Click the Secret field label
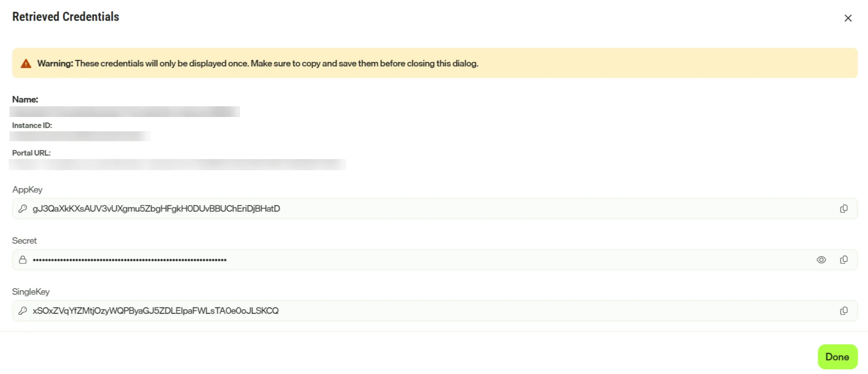Viewport: 868px width, 374px height. pos(25,241)
